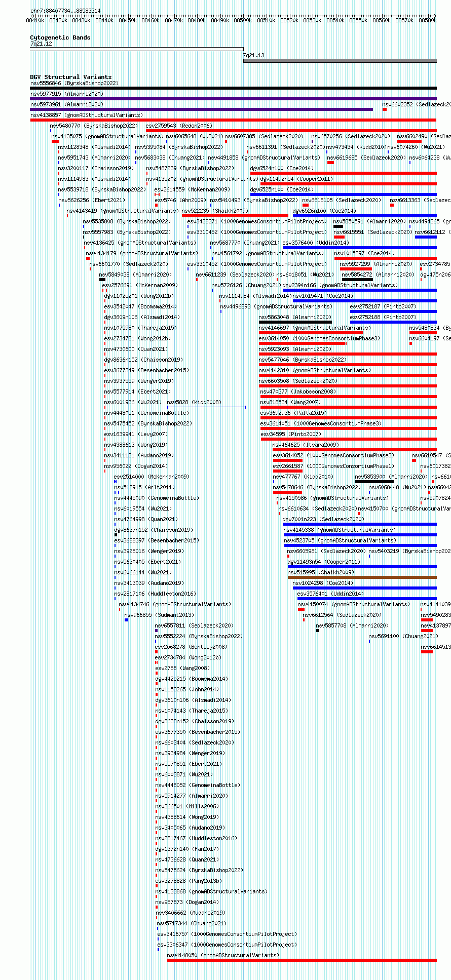The image size is (451, 980).
Task: Open esv2752187 (Pinto2007) variant
Action: coord(383,306)
